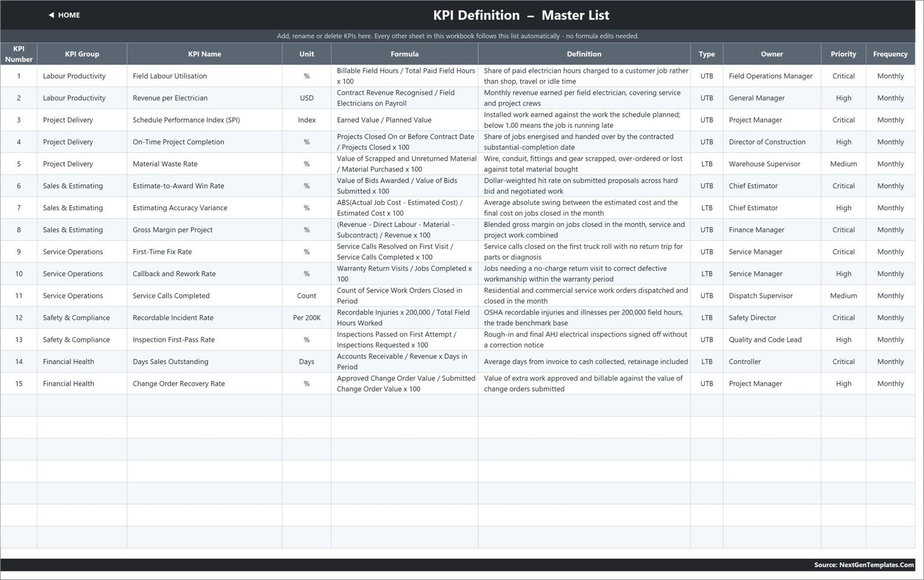Select the Formula column header
The height and width of the screenshot is (580, 924).
[404, 54]
